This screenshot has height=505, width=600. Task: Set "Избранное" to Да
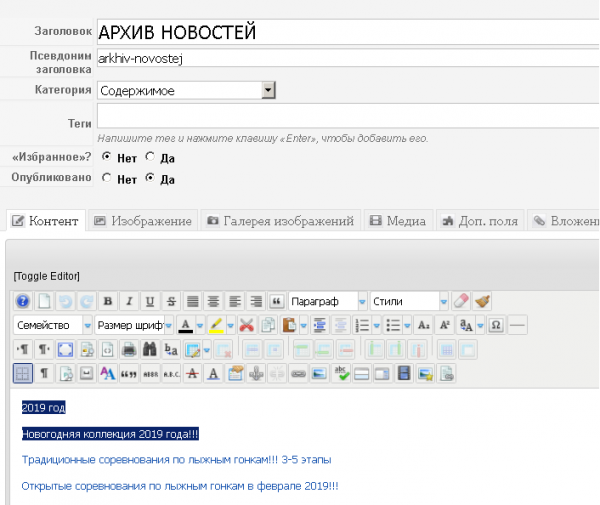pyautogui.click(x=150, y=157)
